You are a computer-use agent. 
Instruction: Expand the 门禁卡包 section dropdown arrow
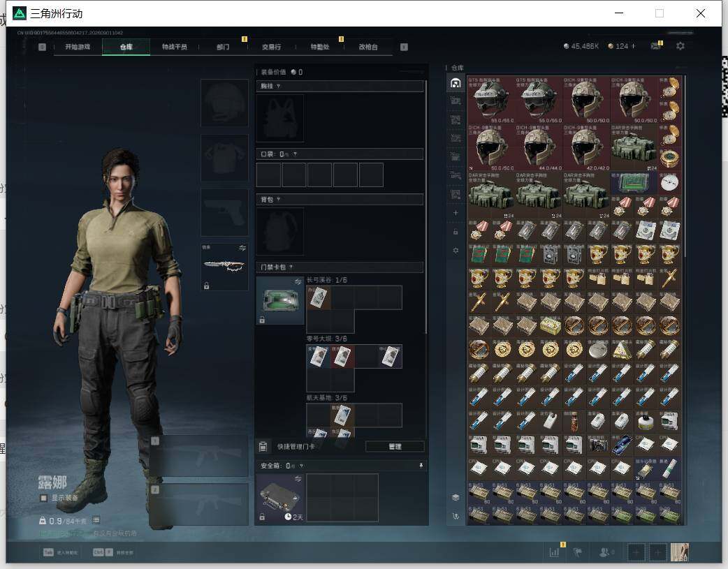click(x=291, y=267)
